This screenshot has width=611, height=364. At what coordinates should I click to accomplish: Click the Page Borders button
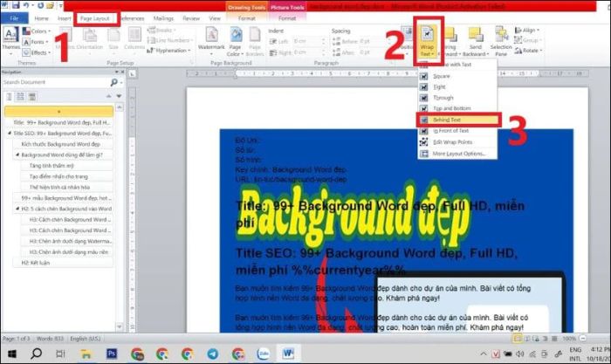(x=255, y=41)
